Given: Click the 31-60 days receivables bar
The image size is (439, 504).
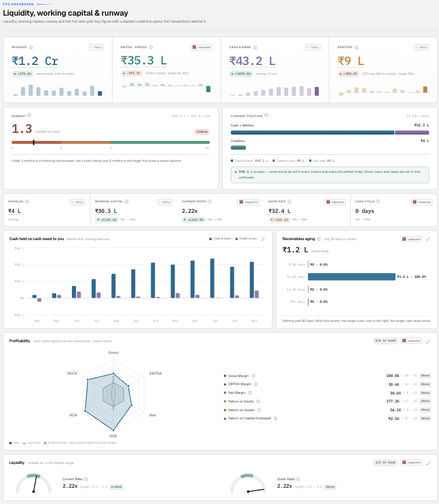Looking at the screenshot, I should pyautogui.click(x=351, y=277).
